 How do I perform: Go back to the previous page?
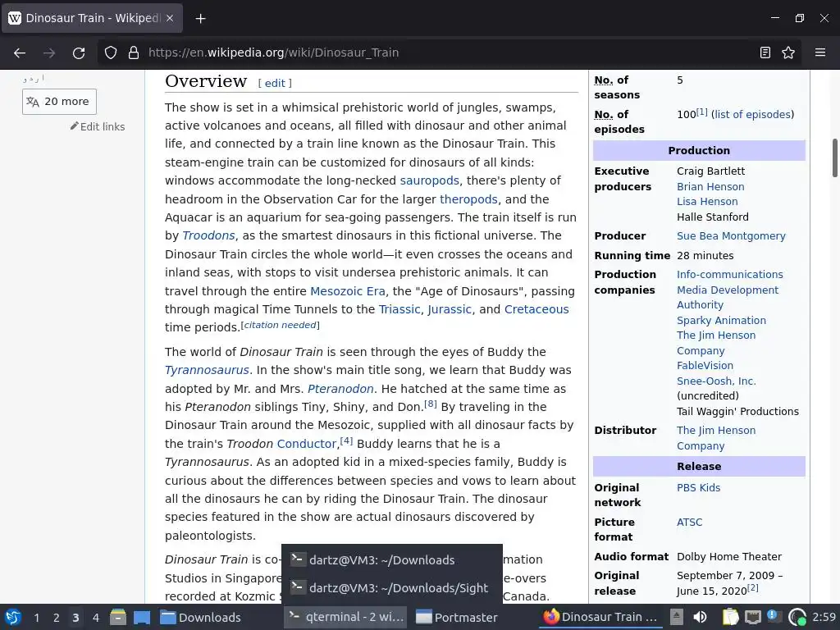click(x=20, y=52)
